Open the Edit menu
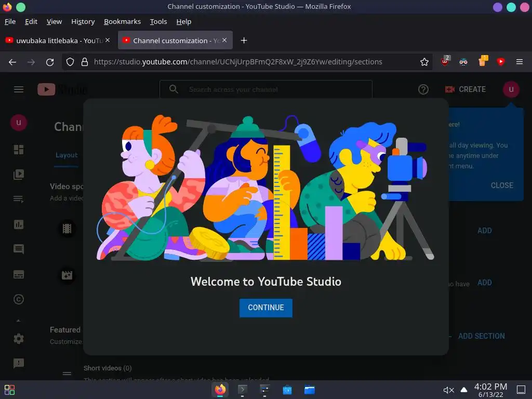532x399 pixels. pyautogui.click(x=31, y=22)
